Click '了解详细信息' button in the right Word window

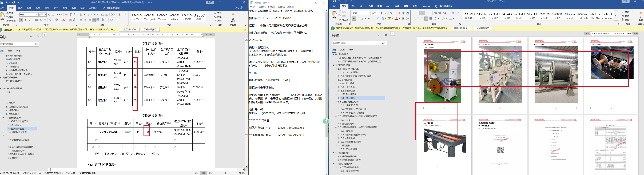[x=483, y=28]
